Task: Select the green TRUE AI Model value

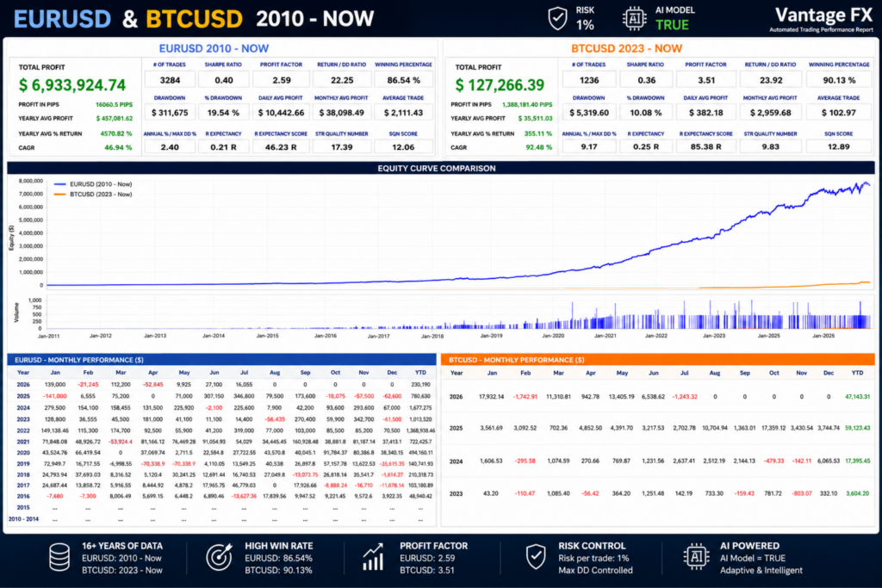Action: [x=672, y=25]
